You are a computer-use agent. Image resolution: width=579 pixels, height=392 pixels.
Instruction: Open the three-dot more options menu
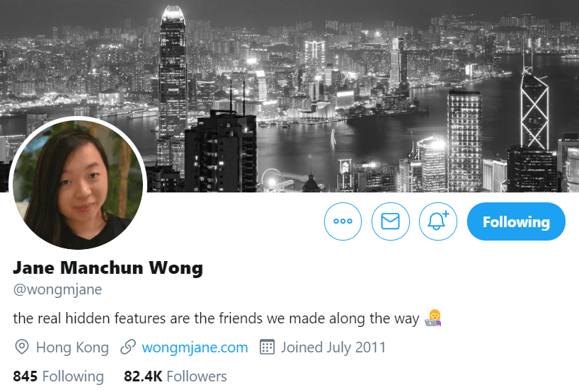click(x=343, y=221)
